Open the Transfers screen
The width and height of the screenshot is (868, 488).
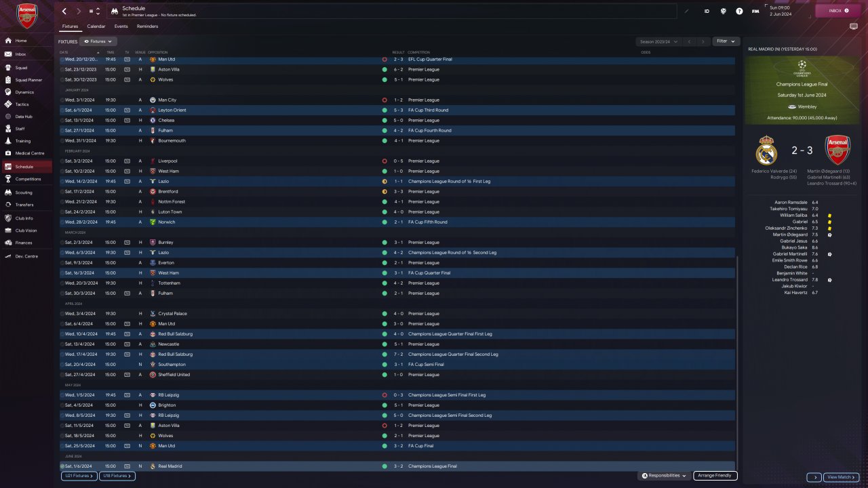(26, 205)
